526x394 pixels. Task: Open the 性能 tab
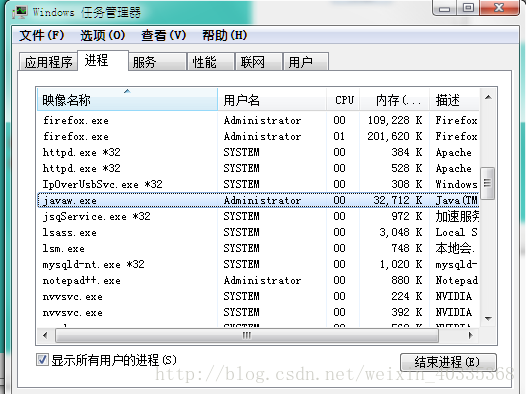(x=210, y=62)
